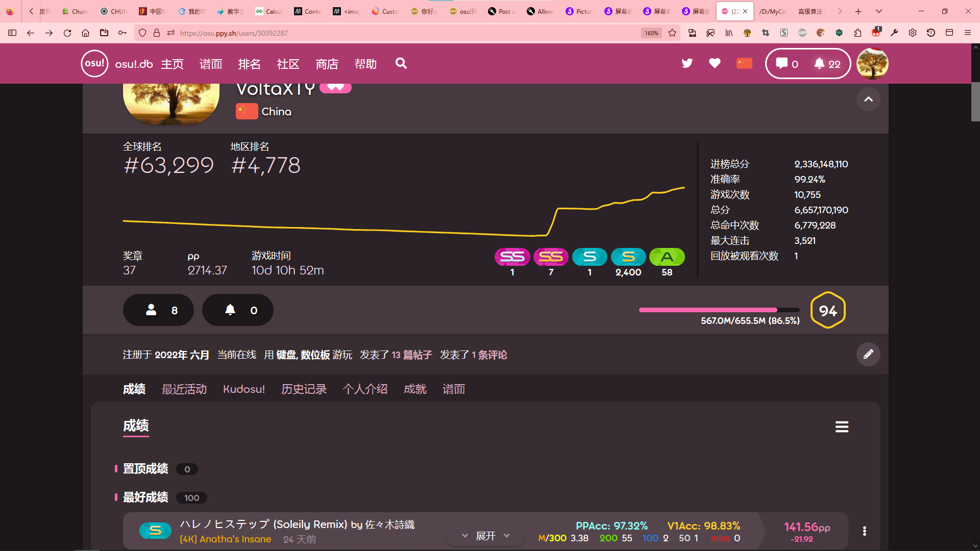
Task: Open ハレノヒステップ (Soleily Remix) beatmap link
Action: (297, 524)
